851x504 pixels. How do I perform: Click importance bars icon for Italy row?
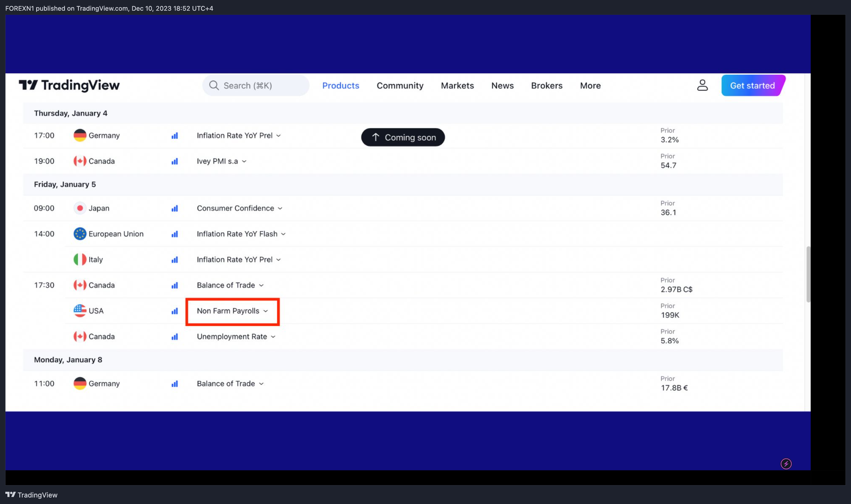(x=175, y=260)
